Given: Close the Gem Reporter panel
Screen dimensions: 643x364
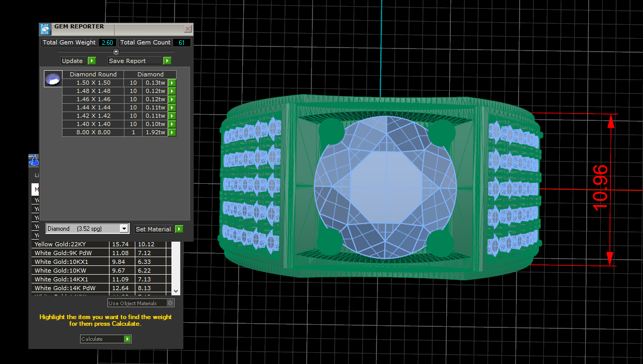Looking at the screenshot, I should coord(187,29).
